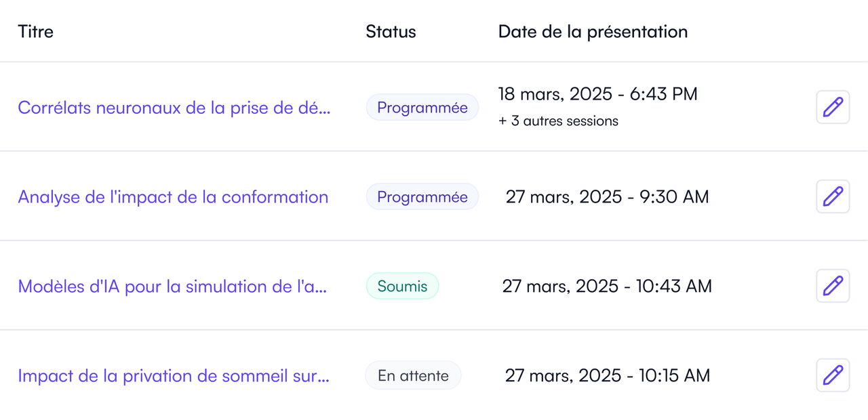This screenshot has width=868, height=420.
Task: Sort by Date de la présentation header
Action: (x=593, y=31)
